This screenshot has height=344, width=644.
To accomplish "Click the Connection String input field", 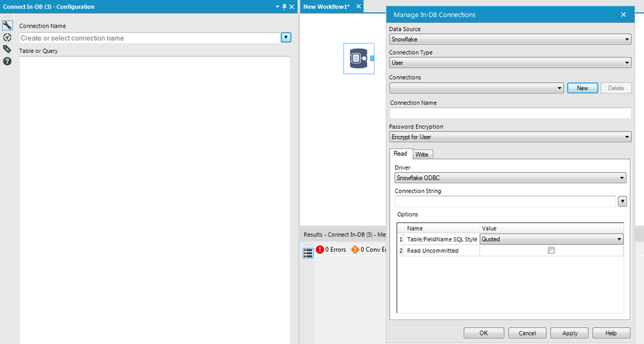I will (505, 201).
